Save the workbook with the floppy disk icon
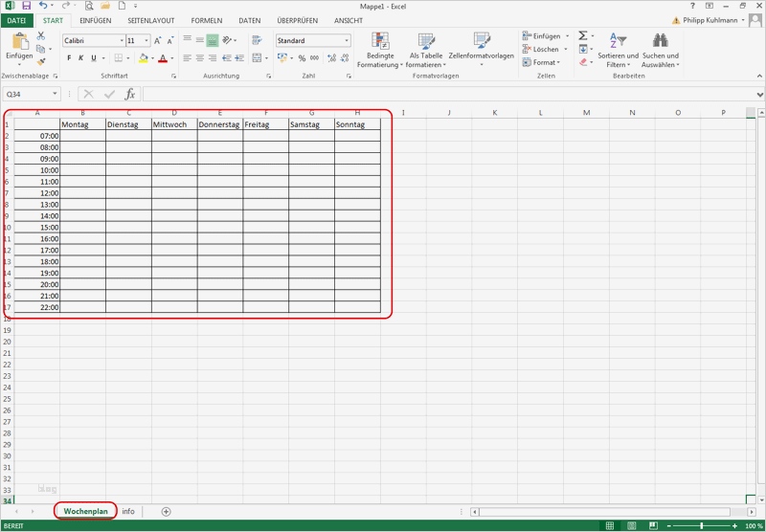 (27, 6)
